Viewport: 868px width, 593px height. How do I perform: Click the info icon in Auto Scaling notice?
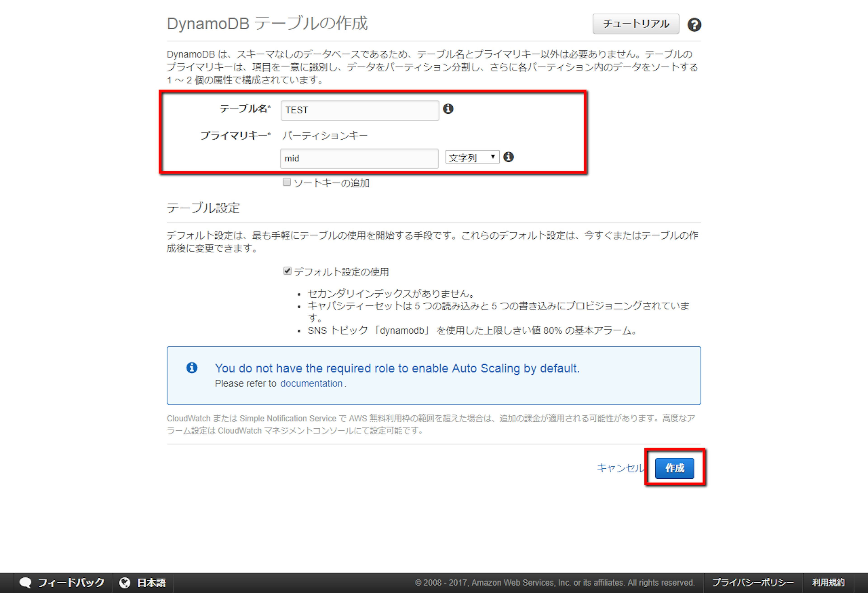pos(192,368)
